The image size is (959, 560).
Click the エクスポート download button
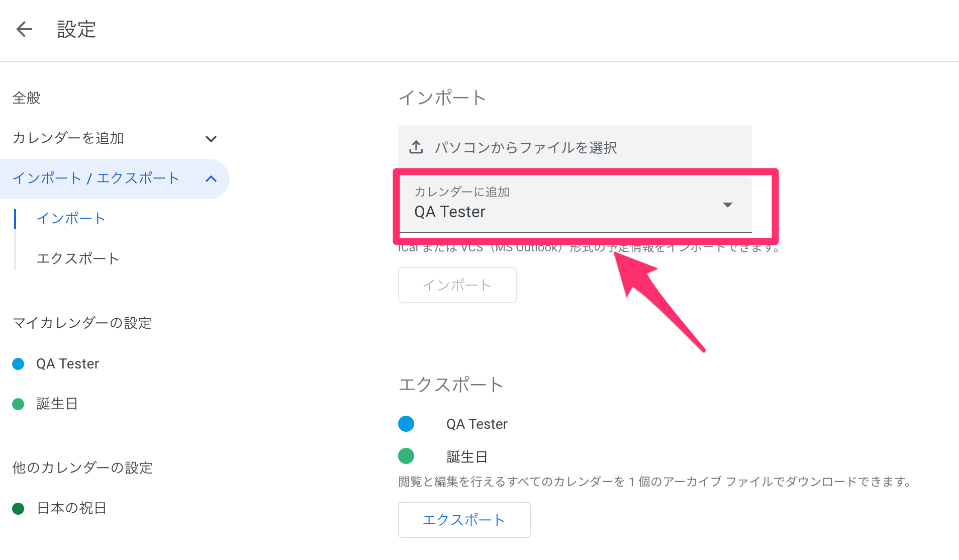464,520
